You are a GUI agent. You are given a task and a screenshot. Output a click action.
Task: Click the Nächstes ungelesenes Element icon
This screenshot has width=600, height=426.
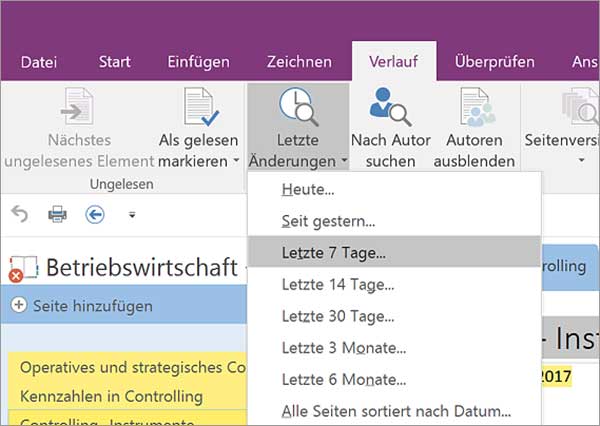pos(78,106)
